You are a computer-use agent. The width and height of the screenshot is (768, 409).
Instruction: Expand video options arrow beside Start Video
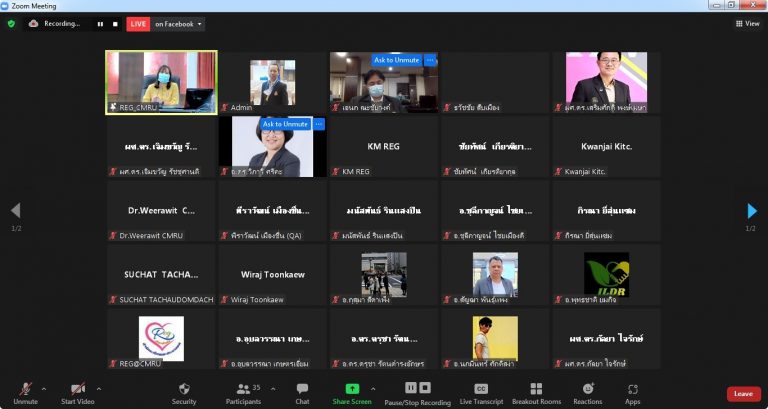tap(98, 388)
